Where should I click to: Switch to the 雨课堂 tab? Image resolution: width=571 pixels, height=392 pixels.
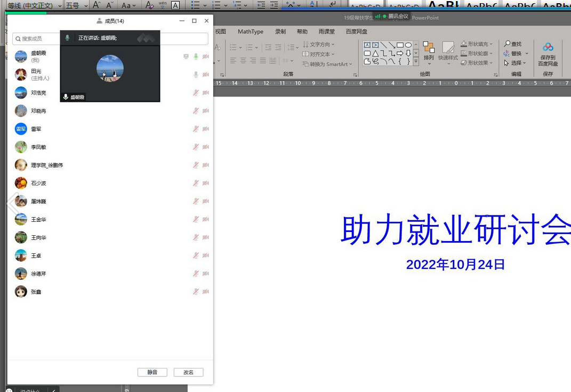pyautogui.click(x=326, y=31)
